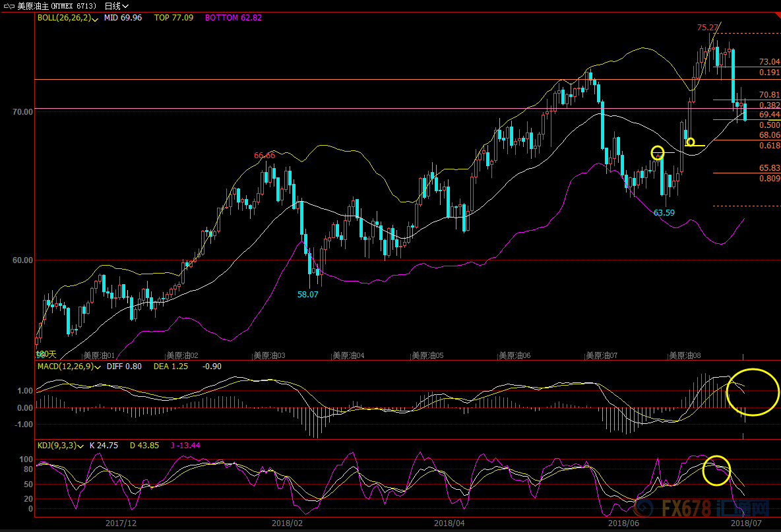Screen dimensions: 781x532
Task: Click the KDJ 20 axis label
Action: pos(28,498)
